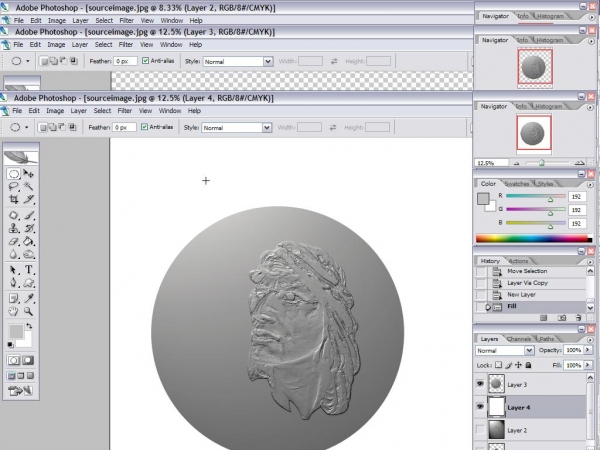Select the Layer Via Copy history state
The image size is (600, 450).
click(x=530, y=283)
